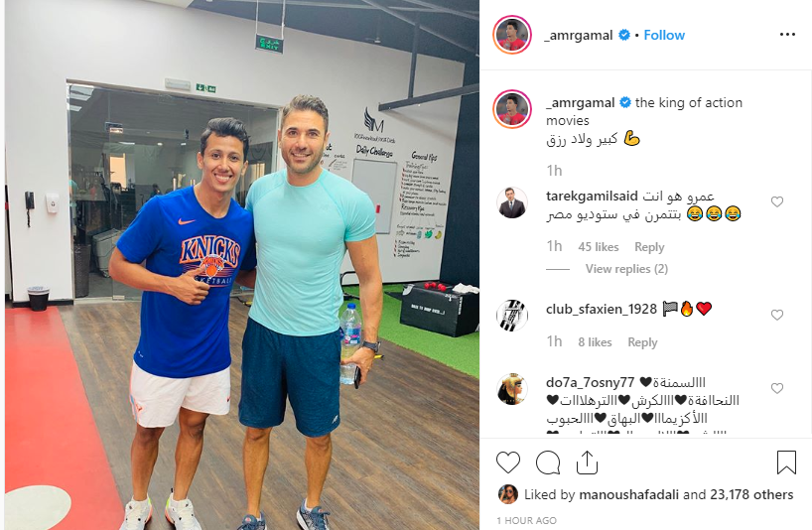This screenshot has height=530, width=812.
Task: Like tarekgamilsaid's comment
Action: pyautogui.click(x=777, y=201)
